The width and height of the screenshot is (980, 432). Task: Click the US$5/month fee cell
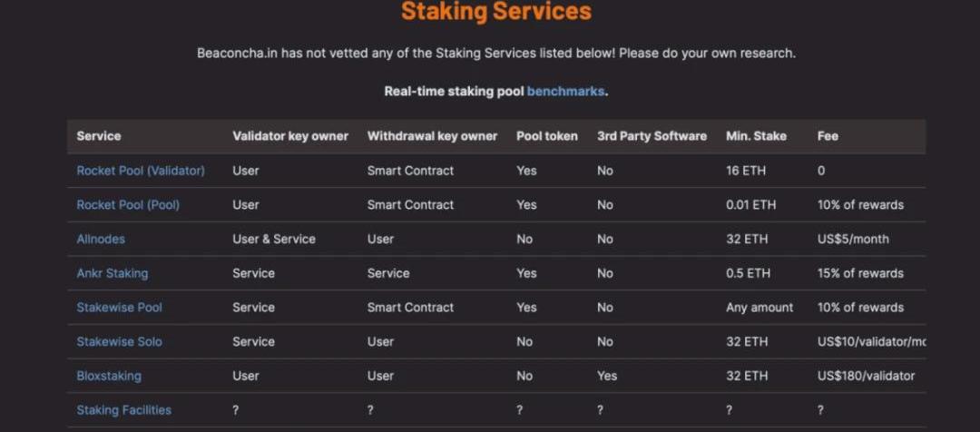(x=853, y=240)
